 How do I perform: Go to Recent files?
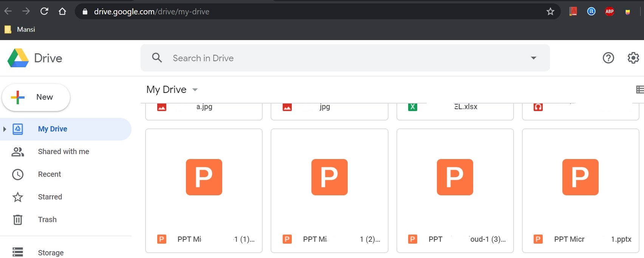pos(50,174)
